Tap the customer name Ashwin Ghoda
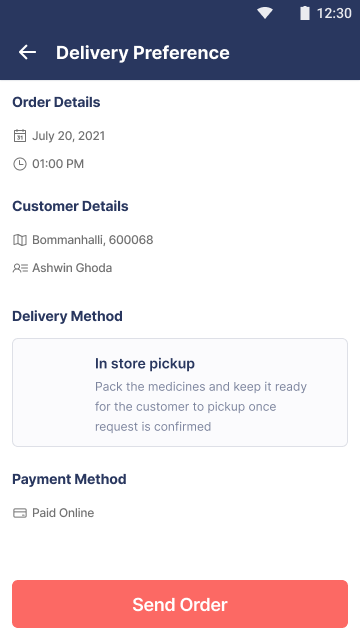Viewport: 360px width, 640px height. pyautogui.click(x=72, y=268)
